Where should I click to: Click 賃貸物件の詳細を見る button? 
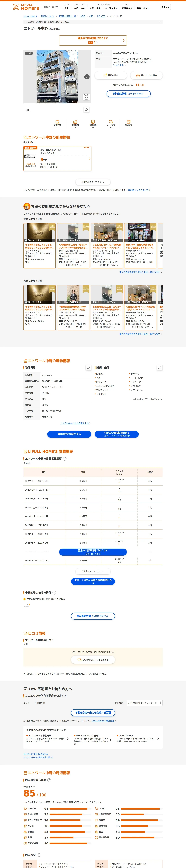(69, 434)
